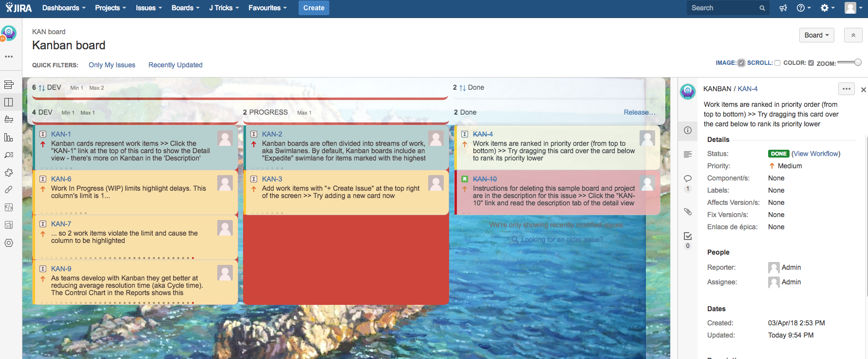Show attachments via the paperclip icon
This screenshot has width=868, height=359.
687,211
